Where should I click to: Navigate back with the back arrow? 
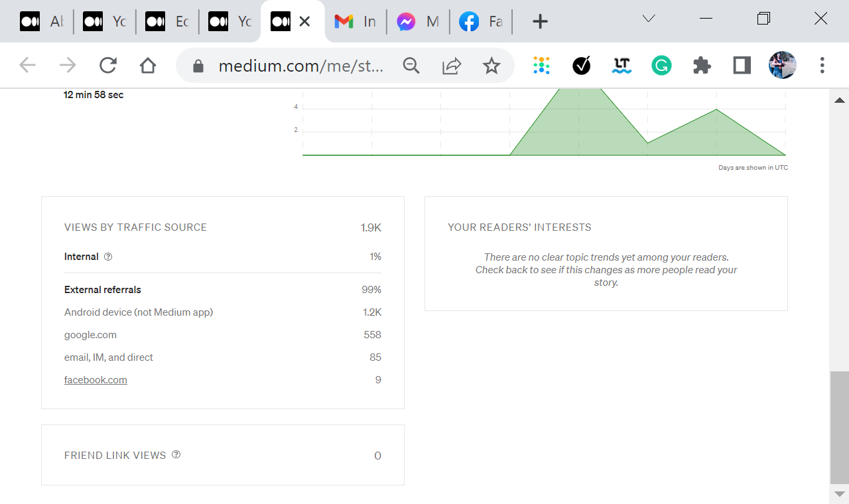27,65
